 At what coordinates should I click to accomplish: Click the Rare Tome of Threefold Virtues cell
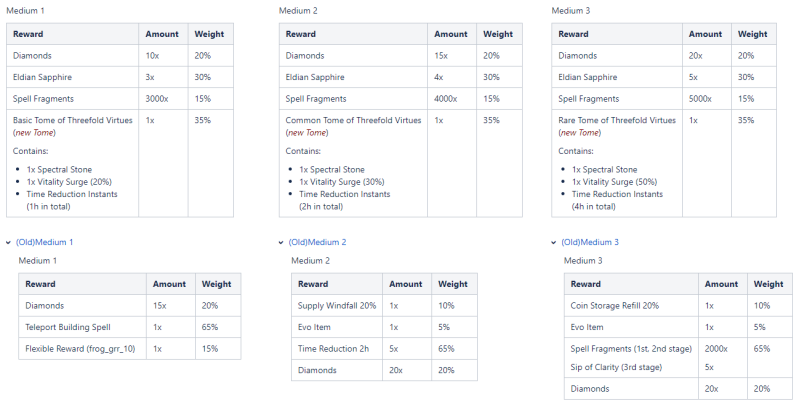[x=608, y=120]
